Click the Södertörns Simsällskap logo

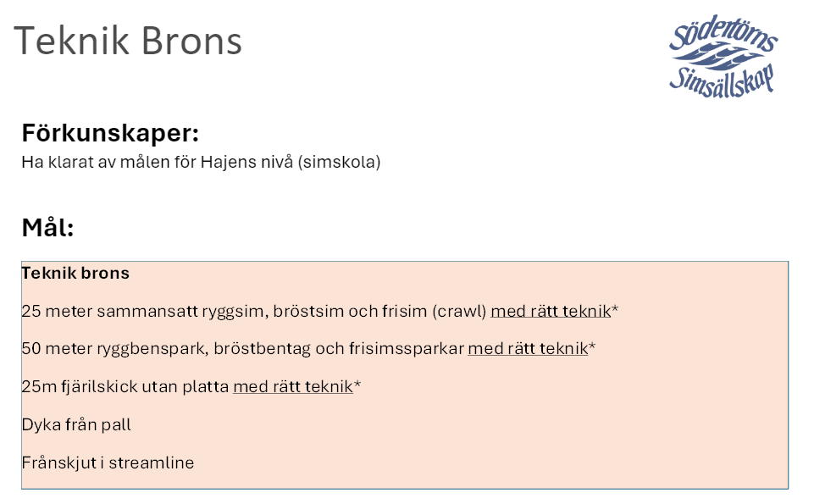[723, 57]
